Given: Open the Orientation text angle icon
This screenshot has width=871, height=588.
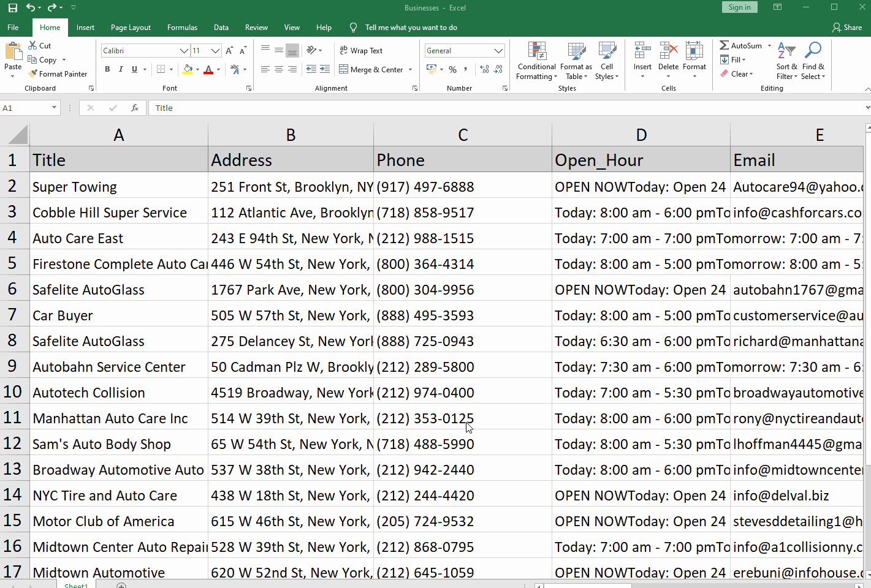Looking at the screenshot, I should [x=312, y=50].
